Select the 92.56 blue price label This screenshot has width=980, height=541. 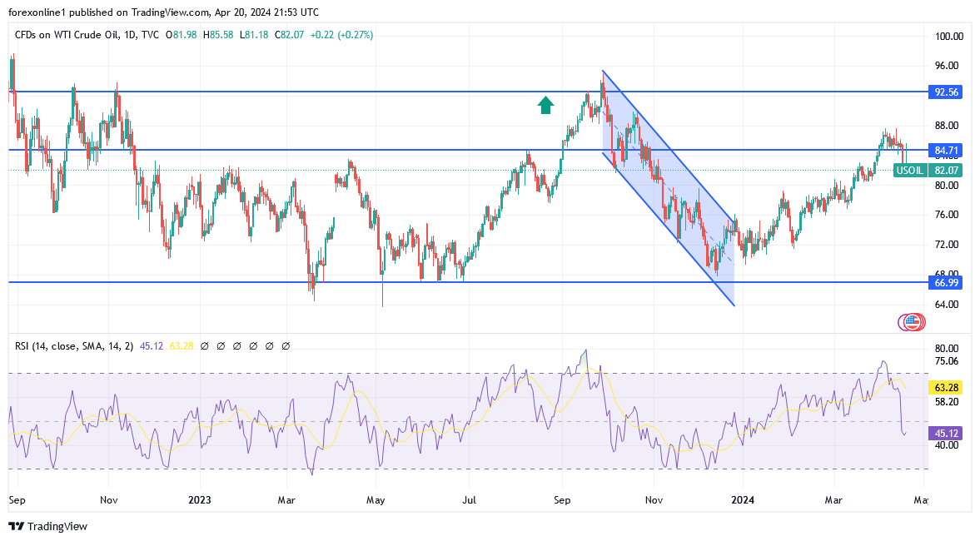pyautogui.click(x=946, y=92)
